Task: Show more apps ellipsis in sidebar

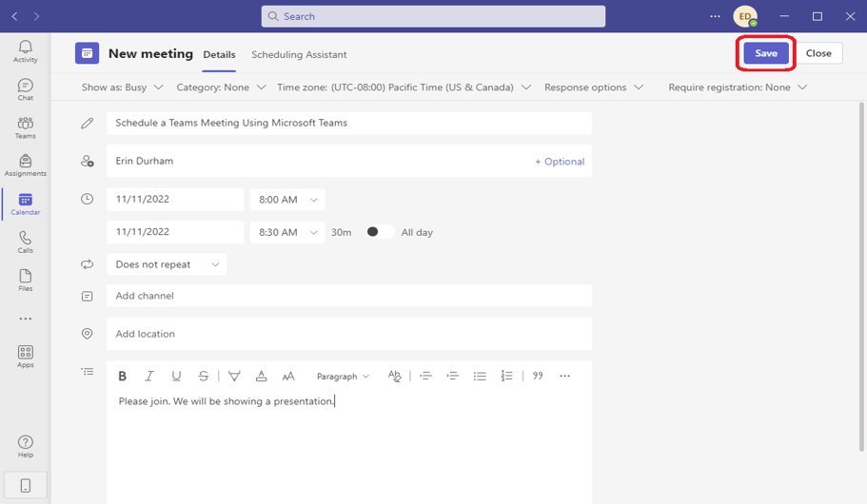Action: click(26, 319)
